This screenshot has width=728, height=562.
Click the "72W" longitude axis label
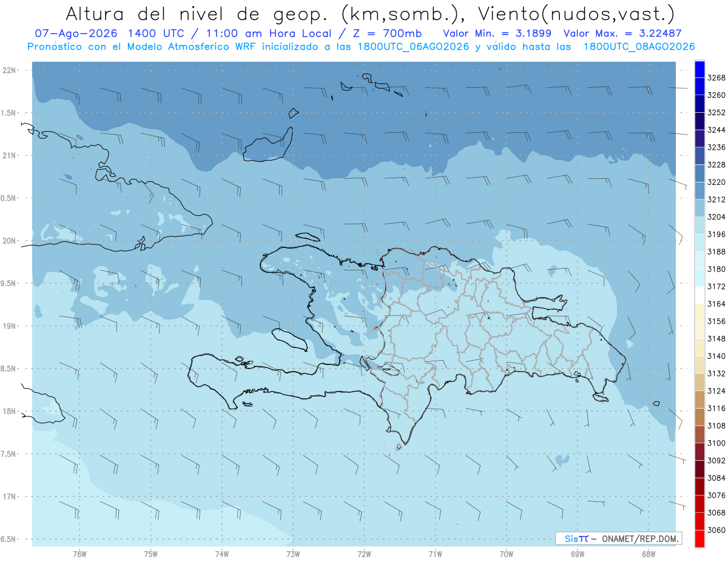pos(364,554)
